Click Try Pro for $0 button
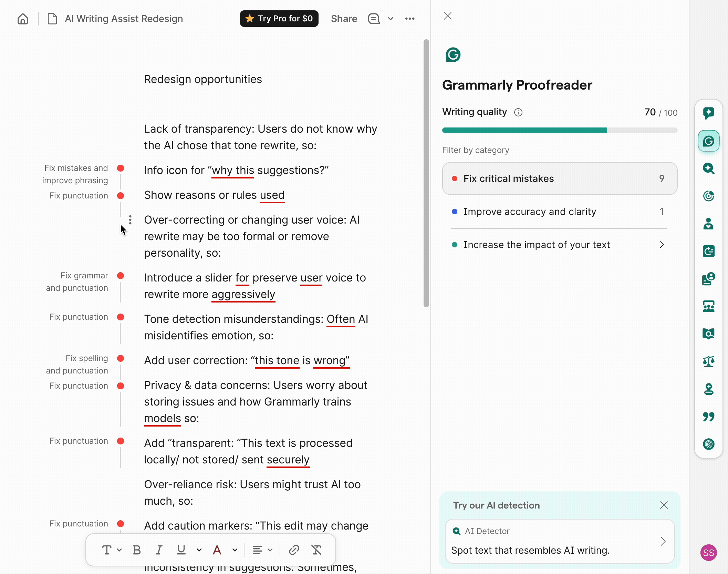Viewport: 728px width, 574px height. tap(279, 19)
